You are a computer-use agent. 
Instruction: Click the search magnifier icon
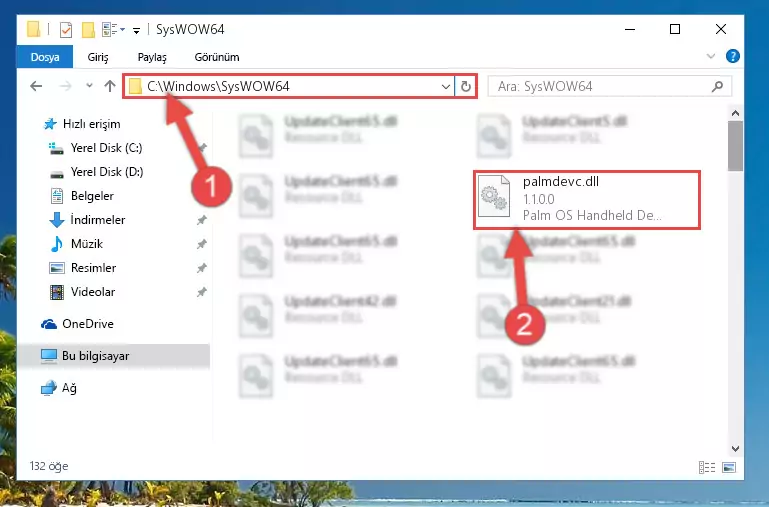[718, 87]
